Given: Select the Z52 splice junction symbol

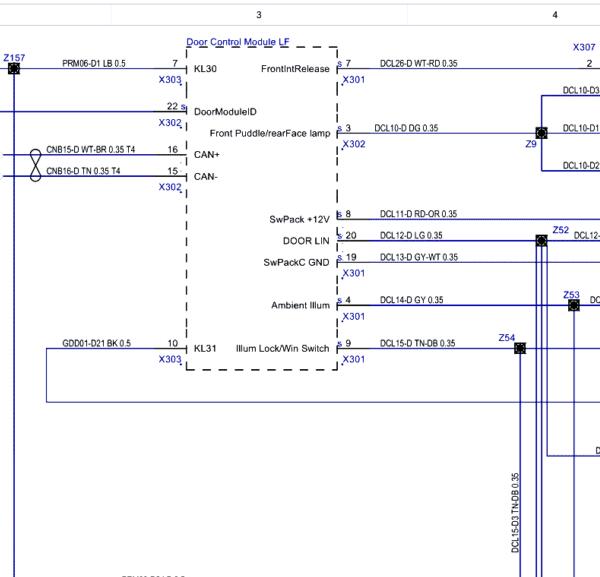Looking at the screenshot, I should click(x=541, y=241).
